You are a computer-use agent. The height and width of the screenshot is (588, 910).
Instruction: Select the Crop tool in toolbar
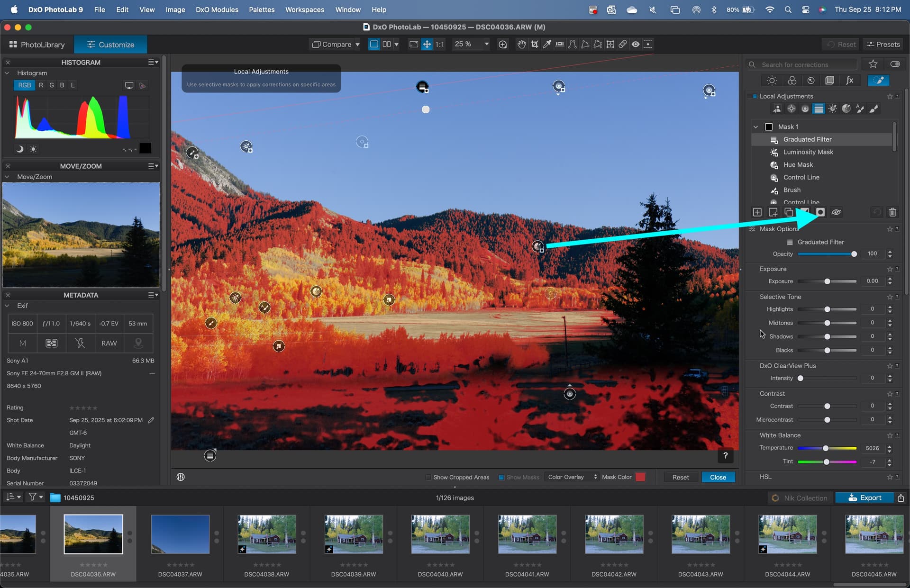coord(535,44)
